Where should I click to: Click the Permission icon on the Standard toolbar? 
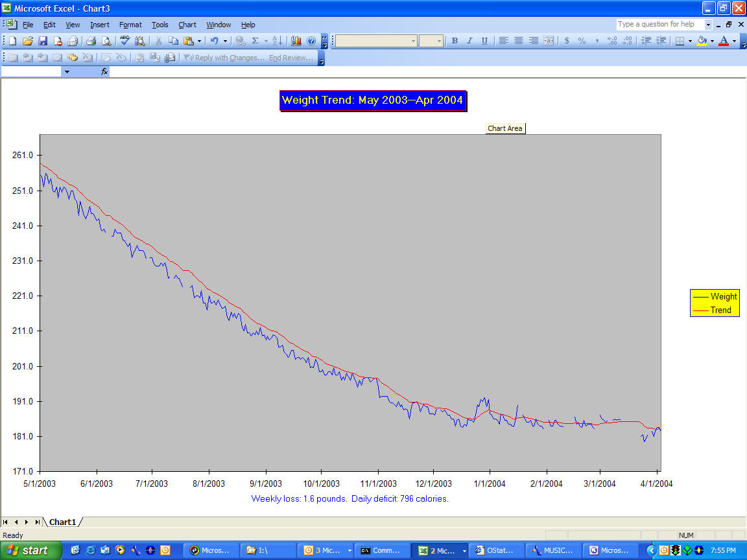[x=58, y=41]
